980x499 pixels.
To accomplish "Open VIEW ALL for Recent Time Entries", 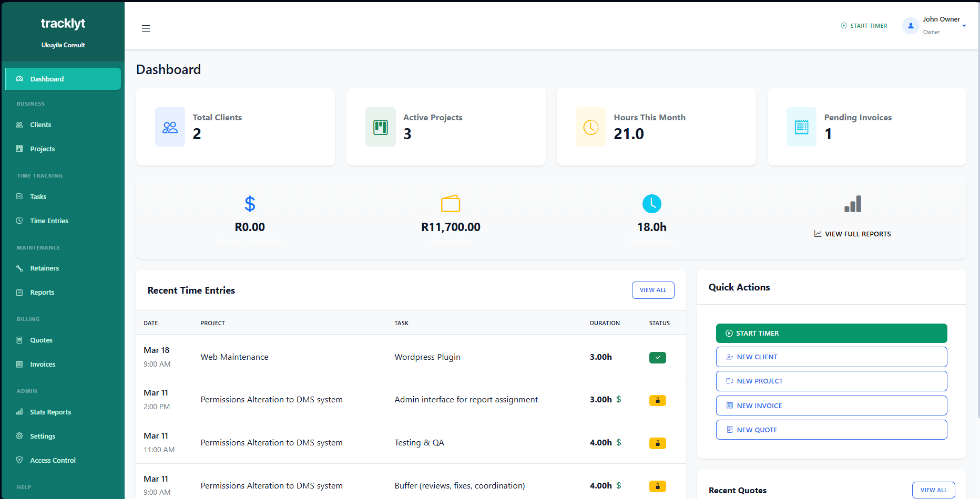I will 652,290.
